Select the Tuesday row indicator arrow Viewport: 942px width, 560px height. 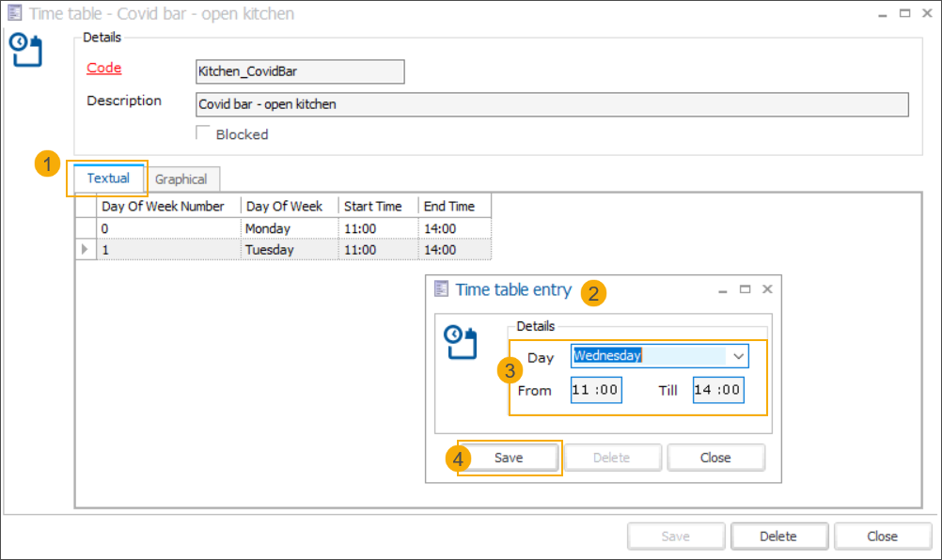(86, 250)
